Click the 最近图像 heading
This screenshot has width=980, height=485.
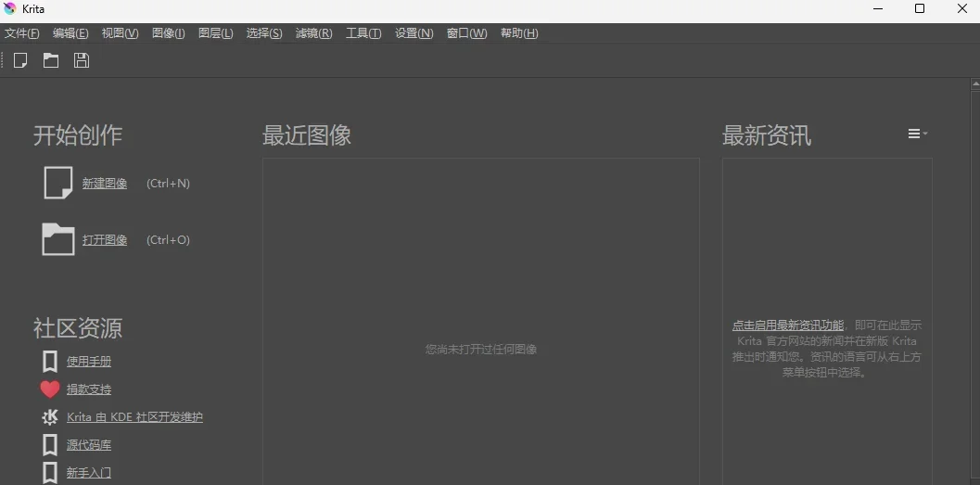click(306, 135)
